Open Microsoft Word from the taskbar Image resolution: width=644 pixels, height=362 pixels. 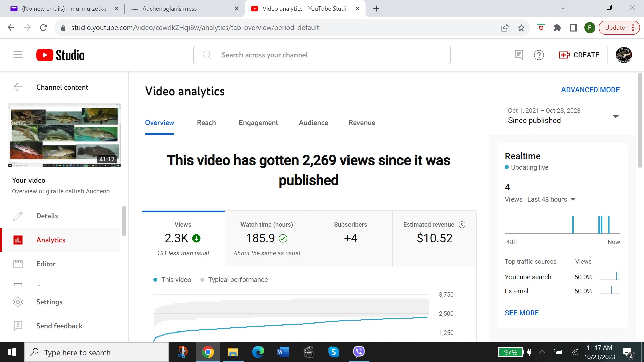[283, 352]
